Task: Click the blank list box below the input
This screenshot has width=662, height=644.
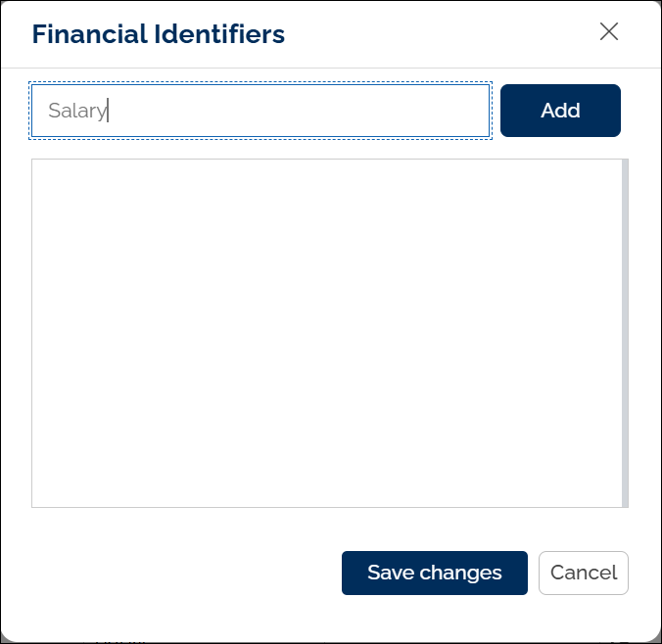Action: point(327,333)
